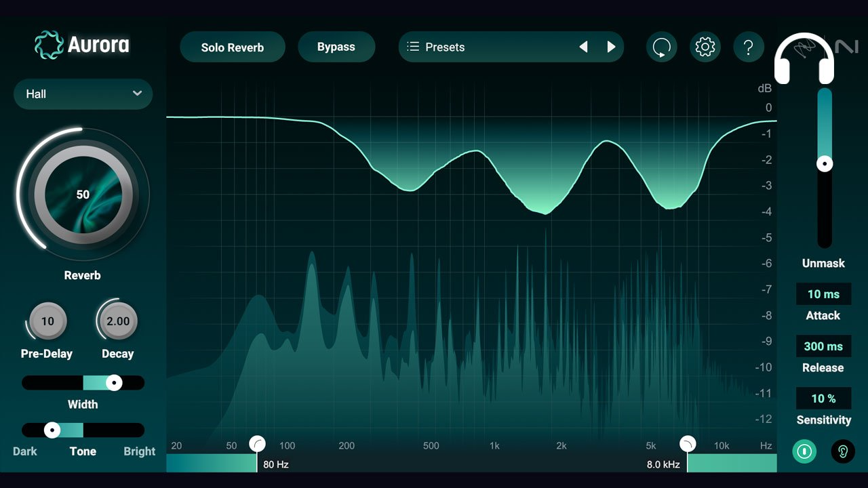Screen dimensions: 868x488
Task: Click the 300 ms Release value
Action: 823,346
